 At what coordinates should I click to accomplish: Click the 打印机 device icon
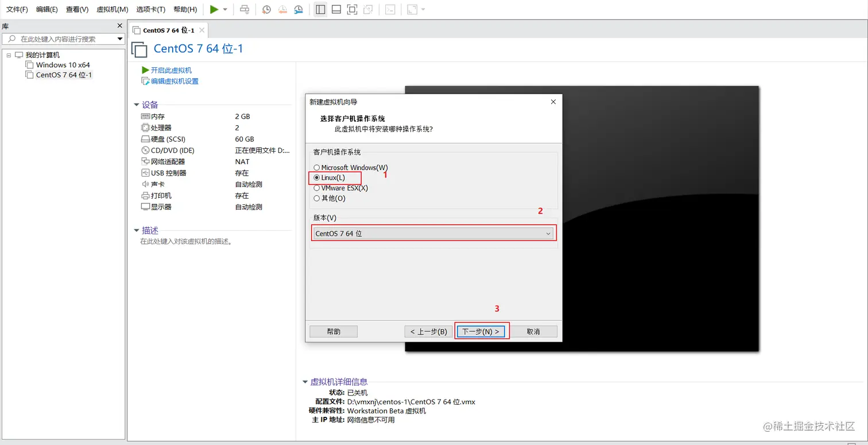(145, 195)
